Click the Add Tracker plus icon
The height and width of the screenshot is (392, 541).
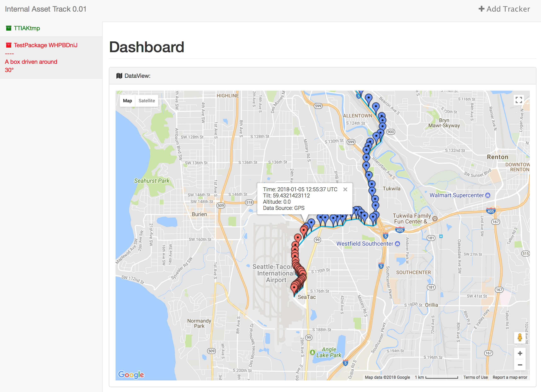(481, 9)
